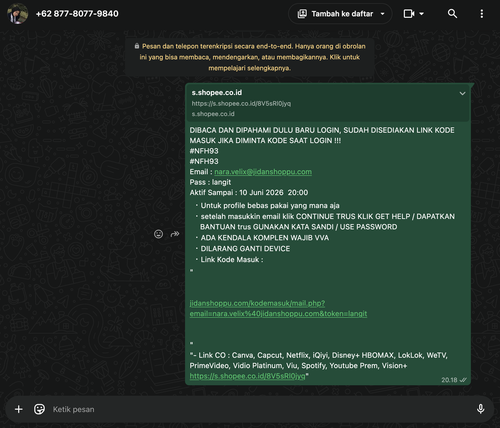Open the three-dot chat menu
500x428 pixels.
481,14
